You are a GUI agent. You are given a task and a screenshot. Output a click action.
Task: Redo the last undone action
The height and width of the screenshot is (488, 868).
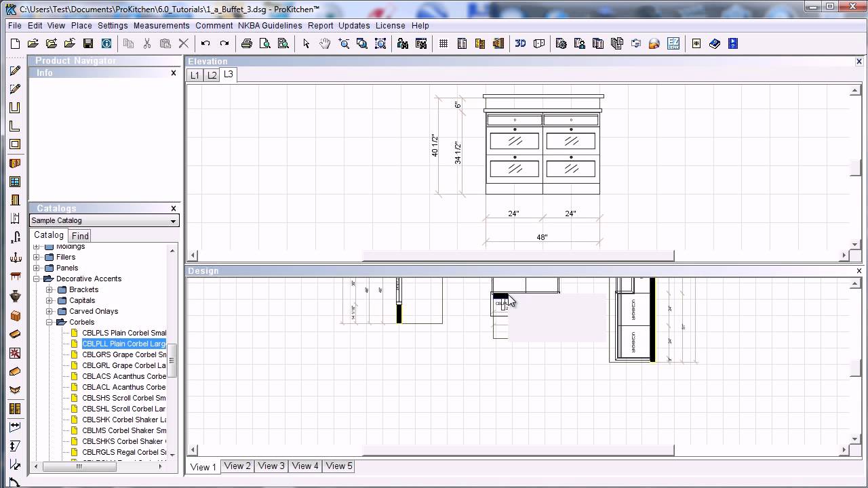point(224,43)
